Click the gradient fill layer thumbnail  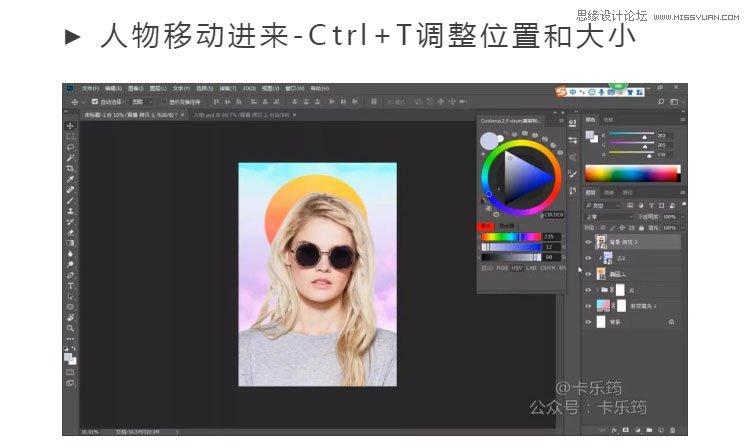(x=602, y=306)
